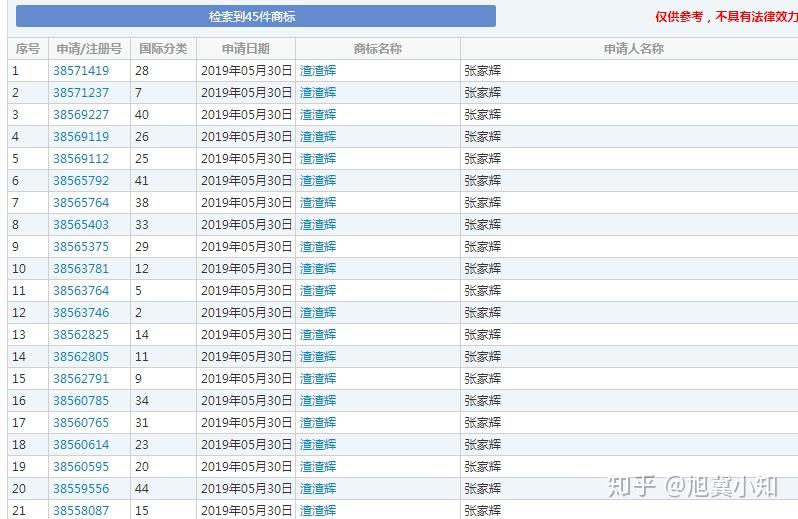798x519 pixels.
Task: Select date 2019年05月30日 in row 4
Action: [246, 136]
